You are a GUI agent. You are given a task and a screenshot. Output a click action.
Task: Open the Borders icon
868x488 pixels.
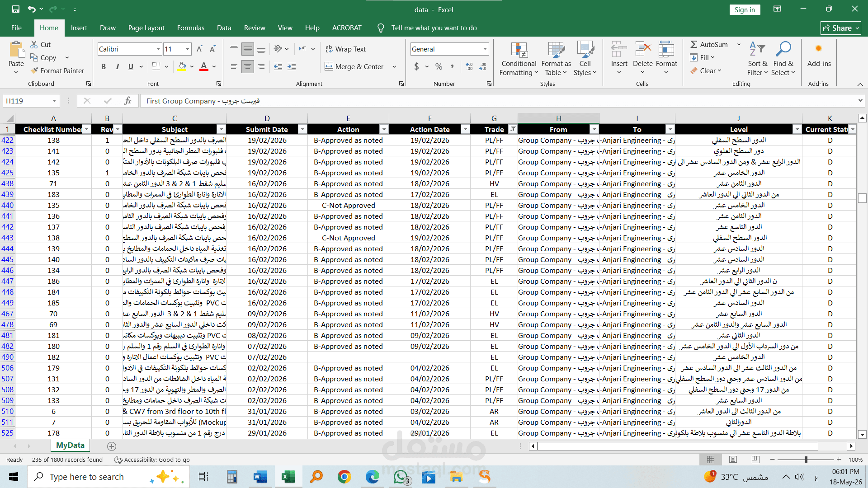tap(156, 66)
